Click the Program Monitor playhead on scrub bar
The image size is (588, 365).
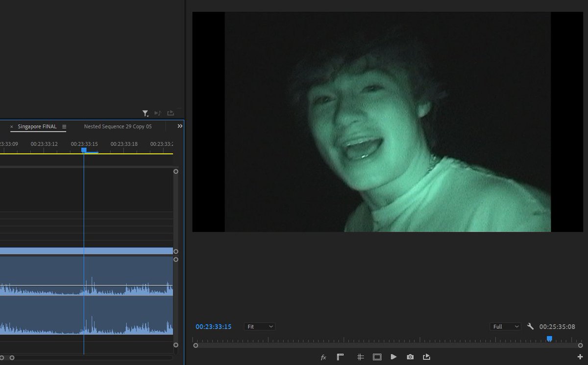pos(549,339)
